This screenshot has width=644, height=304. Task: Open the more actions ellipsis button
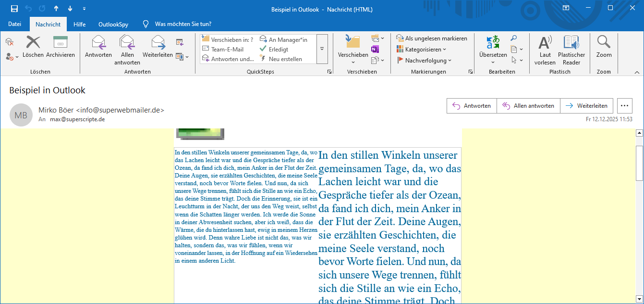[x=624, y=106]
